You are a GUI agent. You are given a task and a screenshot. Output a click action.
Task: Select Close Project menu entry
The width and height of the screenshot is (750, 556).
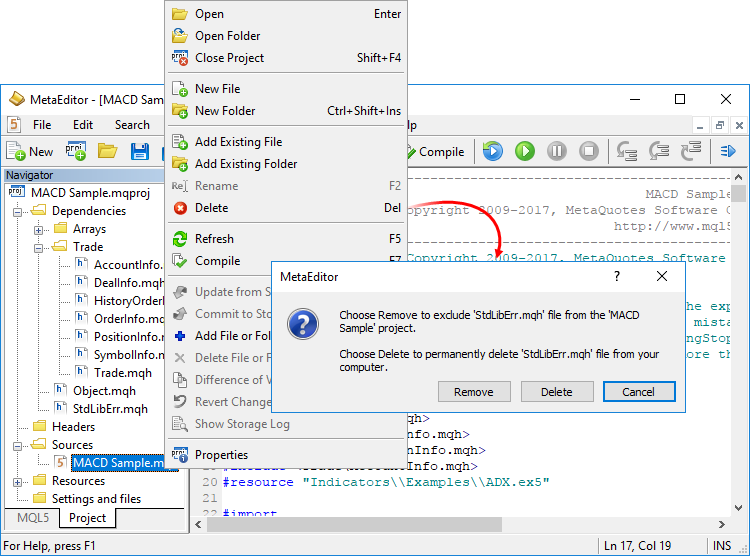tap(286, 58)
